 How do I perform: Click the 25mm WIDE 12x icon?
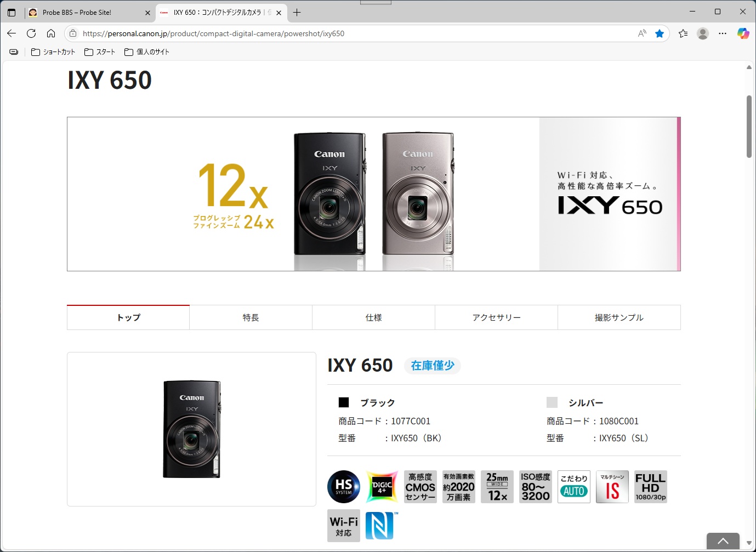point(497,487)
